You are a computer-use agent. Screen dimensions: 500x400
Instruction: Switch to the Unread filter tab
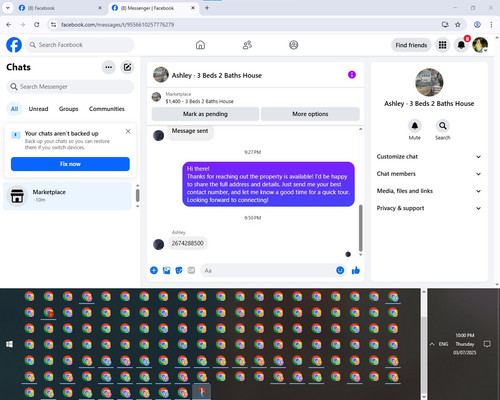point(38,109)
